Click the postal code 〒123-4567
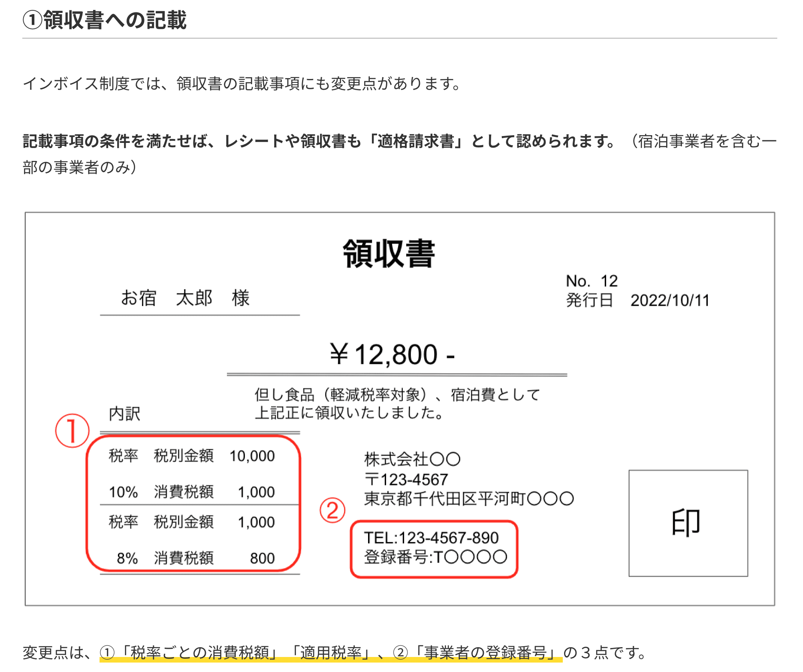 [406, 479]
